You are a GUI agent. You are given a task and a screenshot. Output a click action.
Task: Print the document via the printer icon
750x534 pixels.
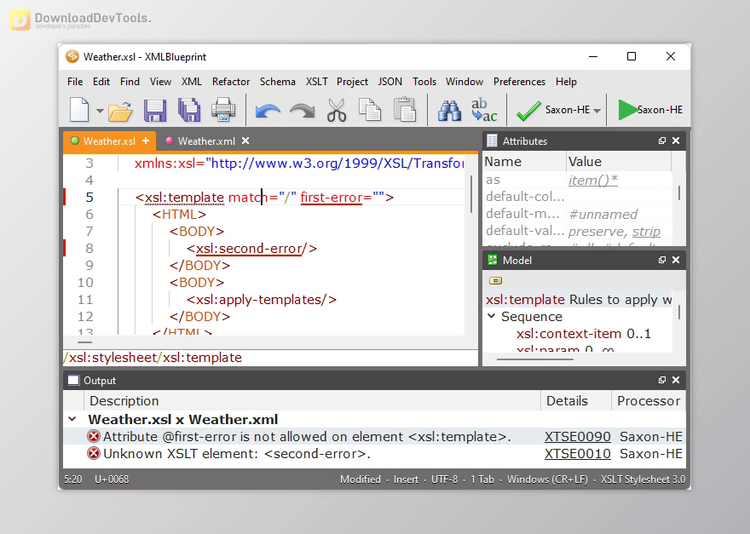pos(222,110)
